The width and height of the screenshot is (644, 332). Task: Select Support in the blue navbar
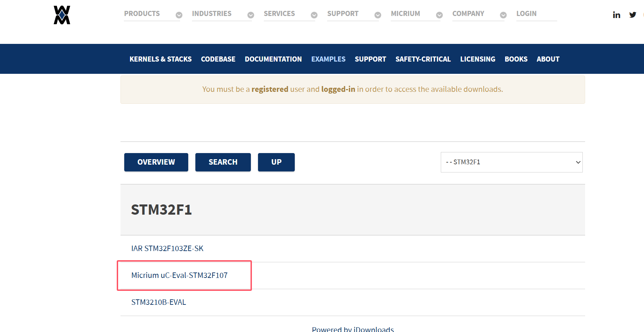pos(370,59)
